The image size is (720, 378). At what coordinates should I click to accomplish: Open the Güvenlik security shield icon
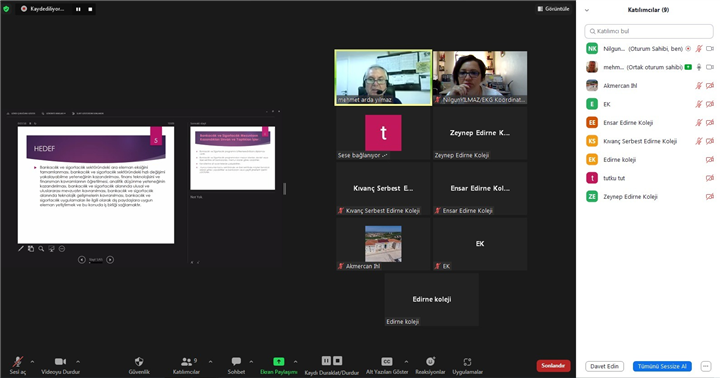point(139,362)
